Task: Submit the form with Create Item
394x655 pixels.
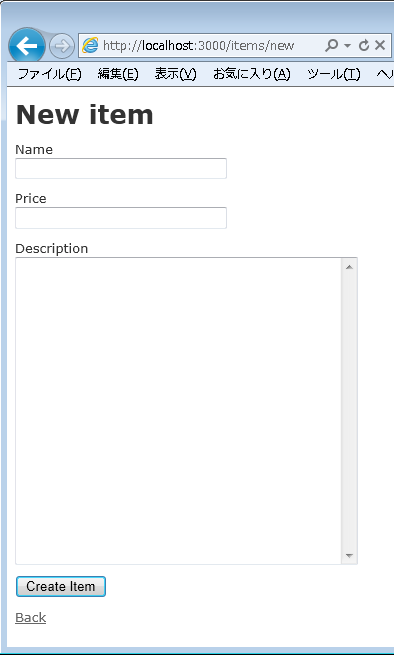Action: point(61,586)
